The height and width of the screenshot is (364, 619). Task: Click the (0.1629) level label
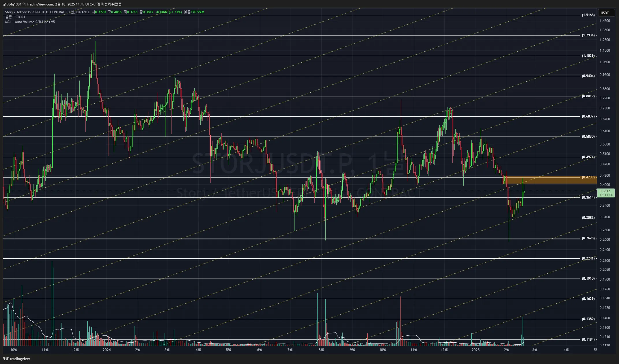pos(588,299)
